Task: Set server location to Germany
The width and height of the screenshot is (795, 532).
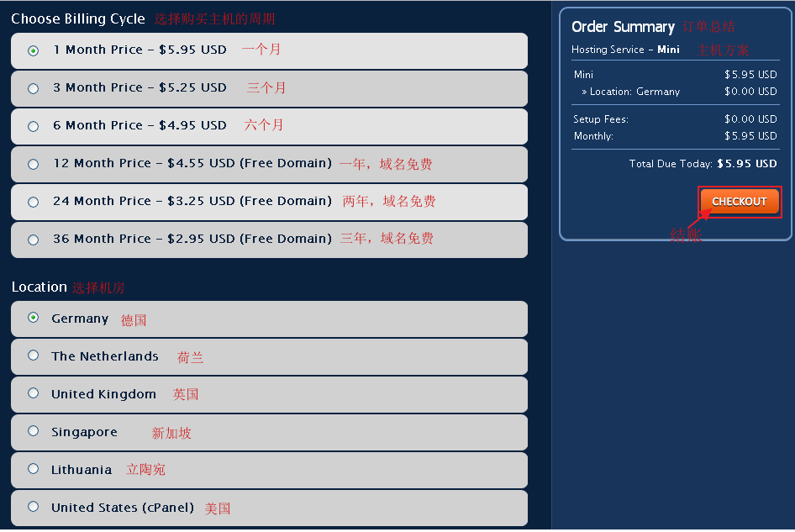Action: tap(34, 318)
